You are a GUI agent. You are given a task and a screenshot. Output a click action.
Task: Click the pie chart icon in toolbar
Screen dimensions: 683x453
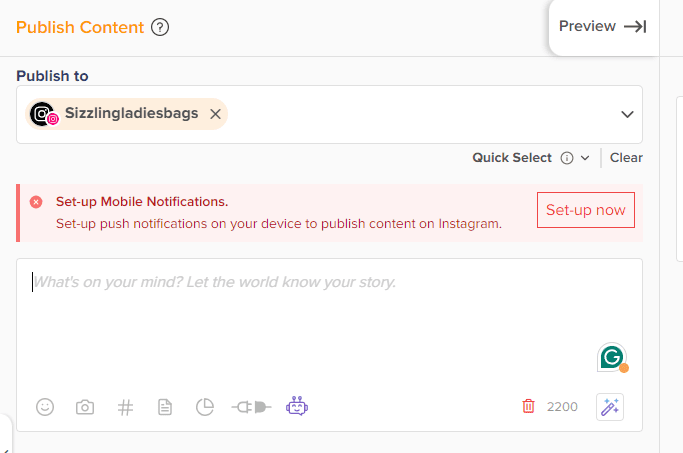[205, 407]
